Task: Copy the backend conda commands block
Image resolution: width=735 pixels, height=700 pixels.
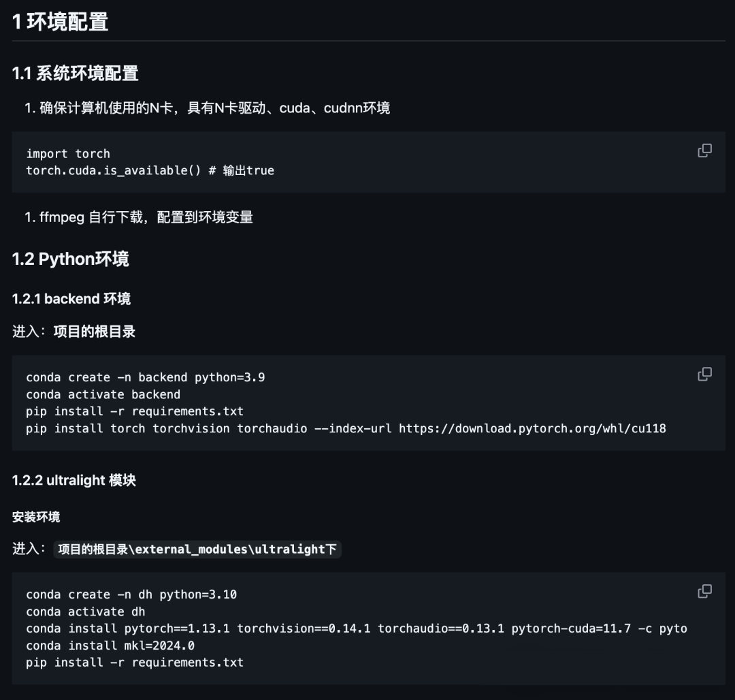Action: (704, 374)
